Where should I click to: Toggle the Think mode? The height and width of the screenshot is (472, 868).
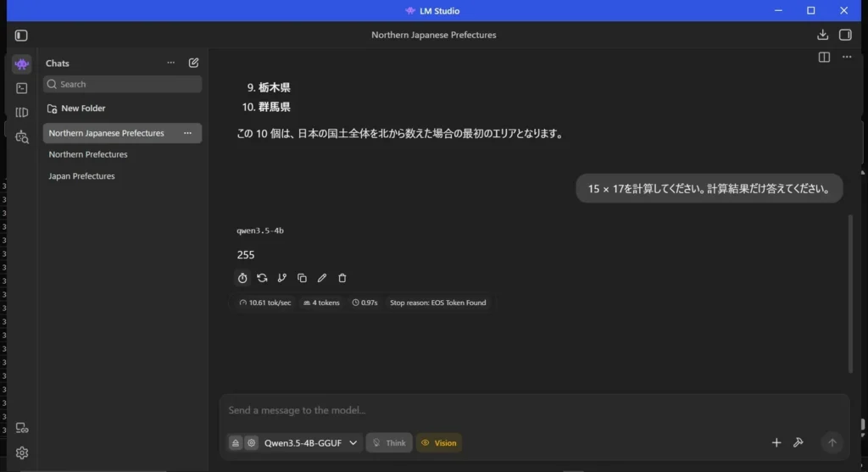pos(389,442)
